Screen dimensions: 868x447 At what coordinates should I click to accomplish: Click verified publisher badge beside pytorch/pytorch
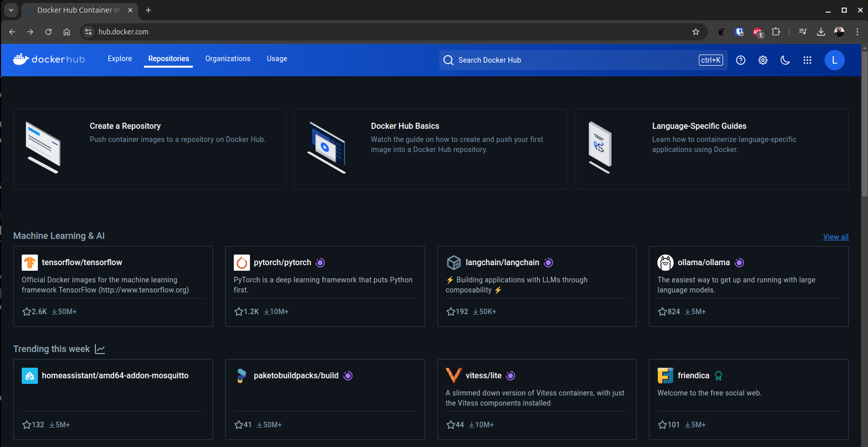point(320,263)
